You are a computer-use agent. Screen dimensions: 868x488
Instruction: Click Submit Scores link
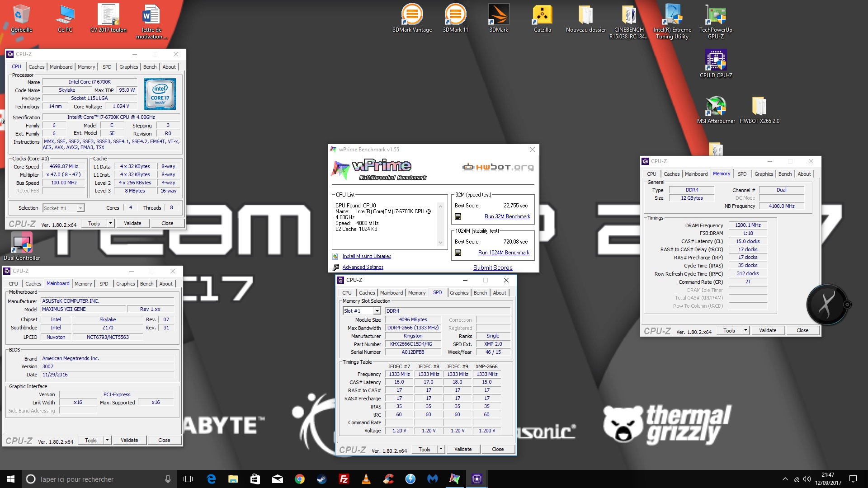click(493, 267)
